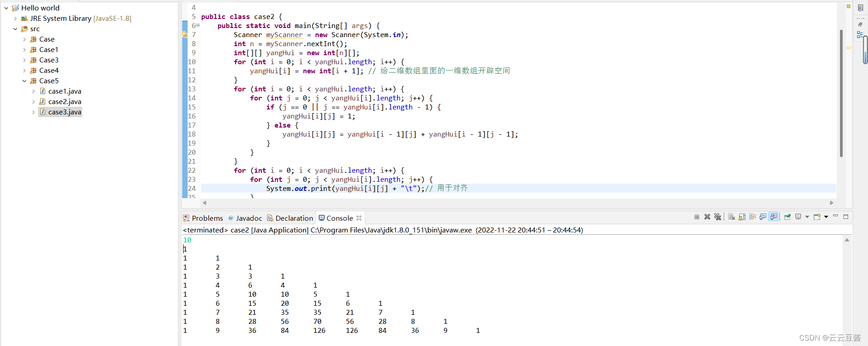Viewport: 868px width, 346px height.
Task: Open case2.java in the package explorer
Action: [x=65, y=102]
